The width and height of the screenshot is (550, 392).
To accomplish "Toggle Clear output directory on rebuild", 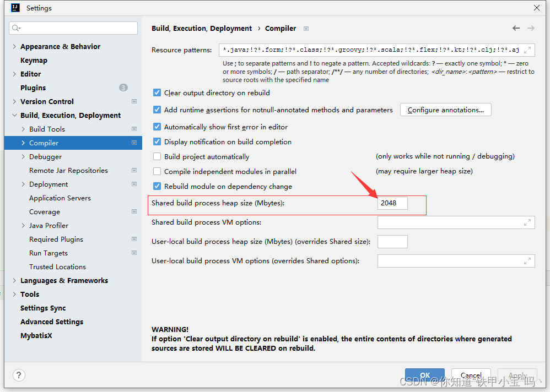I will [x=157, y=93].
